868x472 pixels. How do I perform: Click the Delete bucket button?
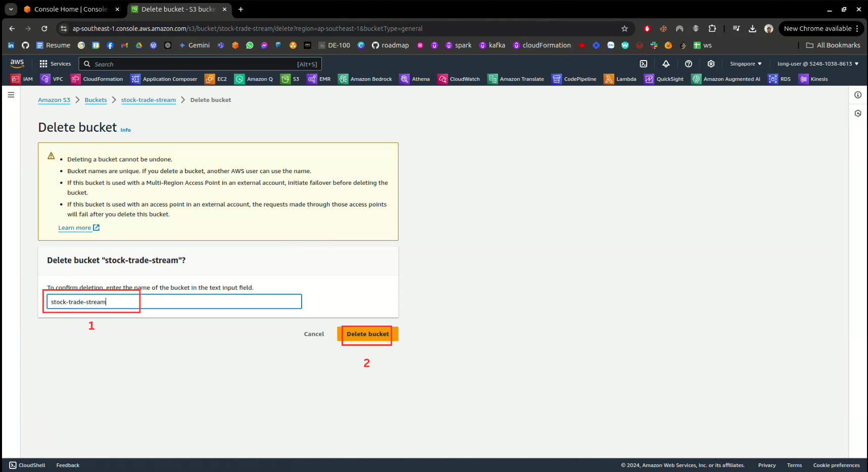[367, 334]
